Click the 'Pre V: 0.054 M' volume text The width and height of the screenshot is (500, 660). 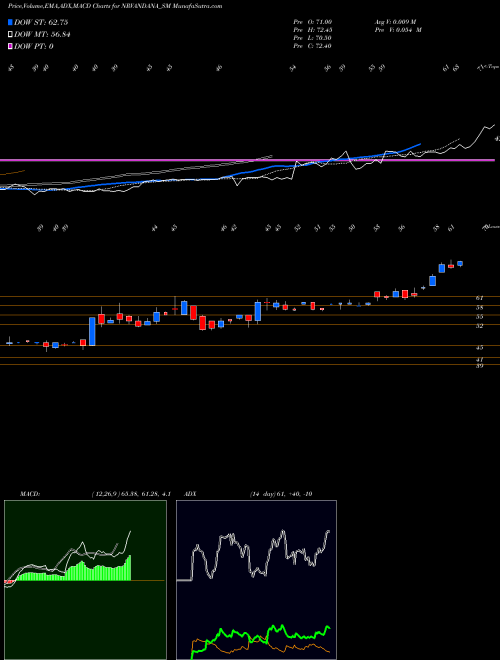[398, 30]
